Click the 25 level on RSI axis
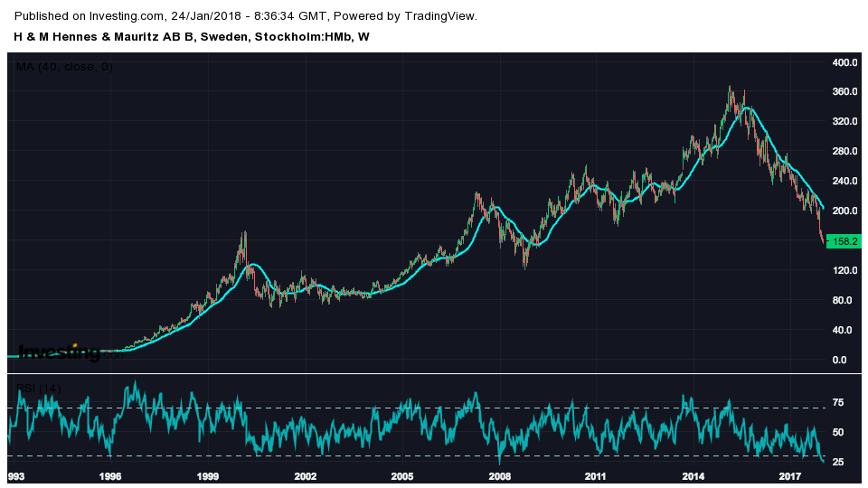The image size is (868, 488). coord(838,463)
